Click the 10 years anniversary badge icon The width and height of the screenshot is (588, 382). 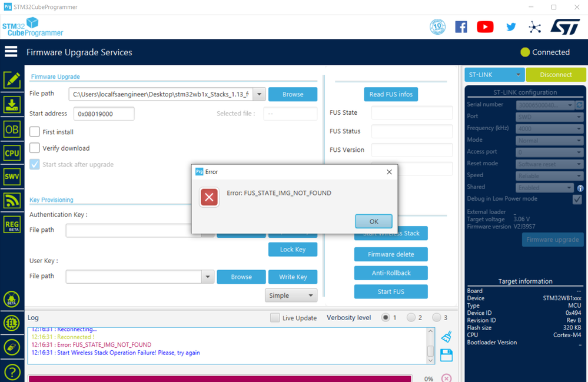click(x=438, y=27)
